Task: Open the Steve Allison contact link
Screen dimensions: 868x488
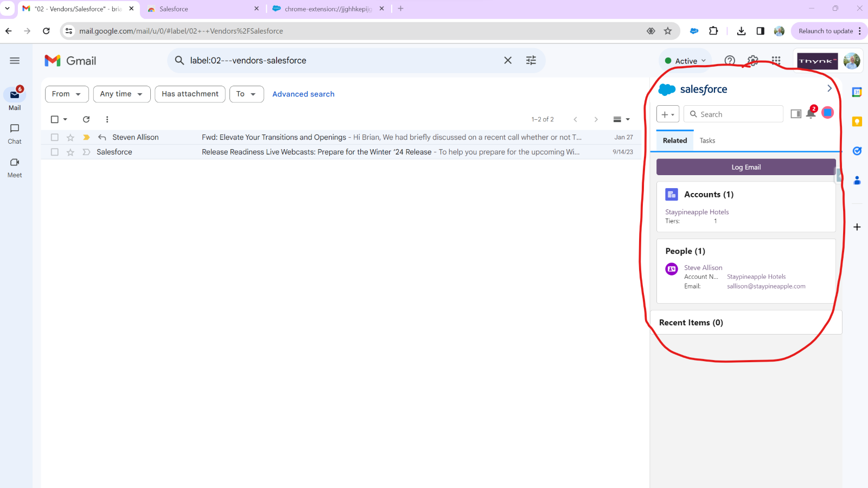Action: (x=703, y=267)
